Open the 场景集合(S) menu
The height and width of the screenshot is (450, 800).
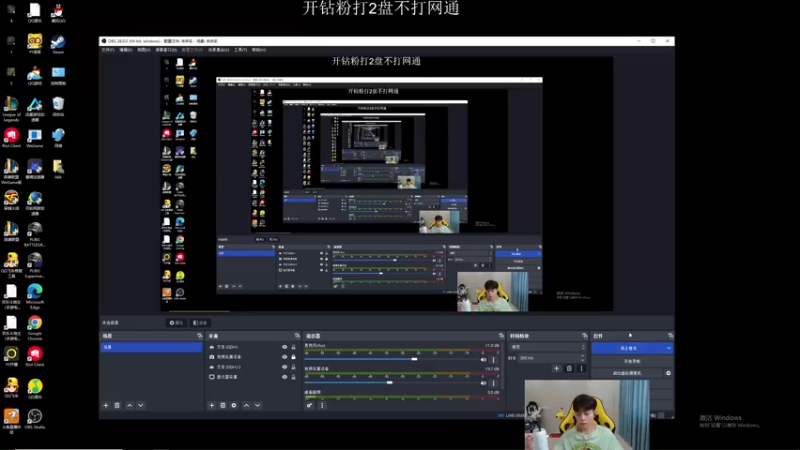click(x=218, y=50)
